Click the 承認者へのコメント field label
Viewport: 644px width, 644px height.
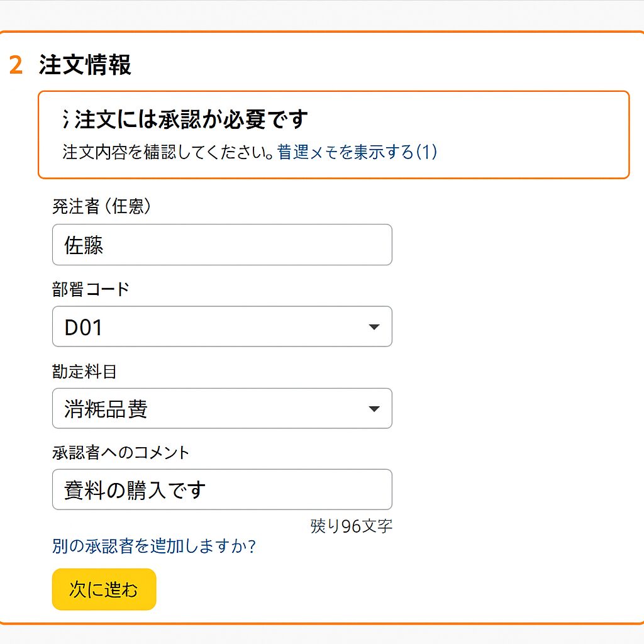[x=121, y=453]
